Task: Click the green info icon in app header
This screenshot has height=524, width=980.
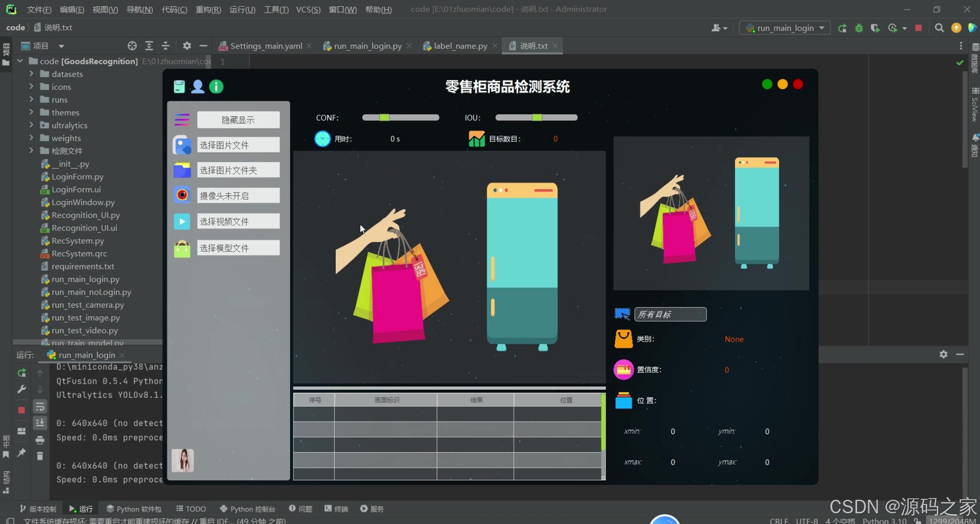Action: tap(216, 87)
